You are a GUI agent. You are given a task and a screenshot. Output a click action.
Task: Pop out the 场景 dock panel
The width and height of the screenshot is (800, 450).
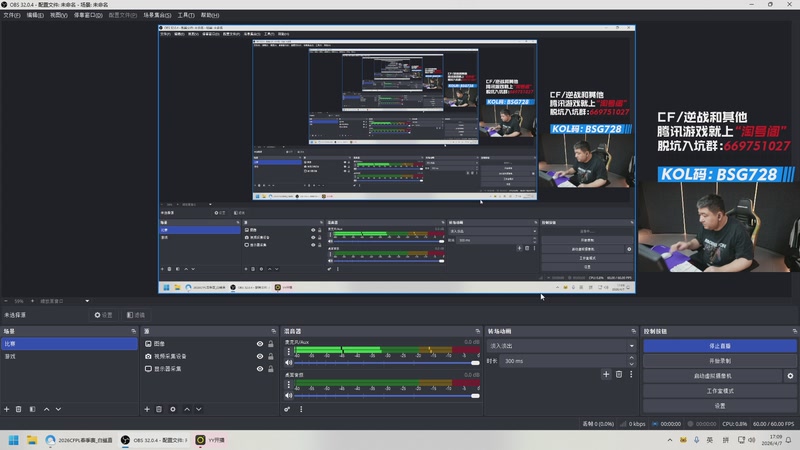134,331
